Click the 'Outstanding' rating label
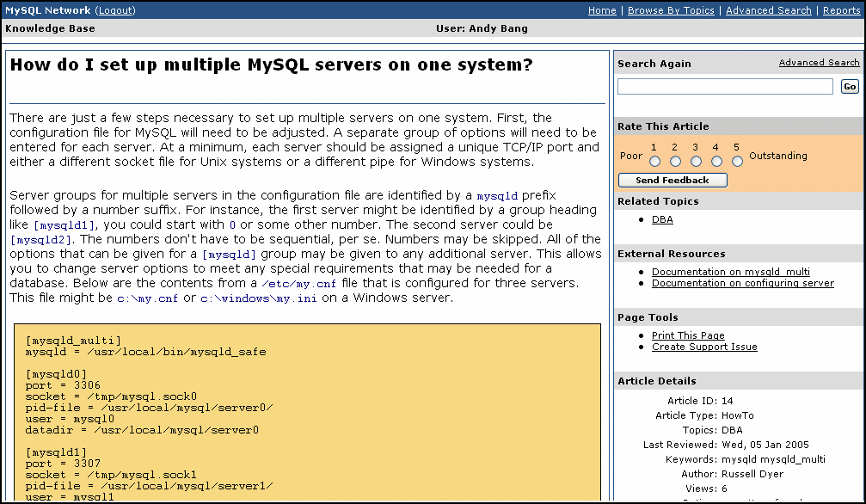 coord(778,156)
